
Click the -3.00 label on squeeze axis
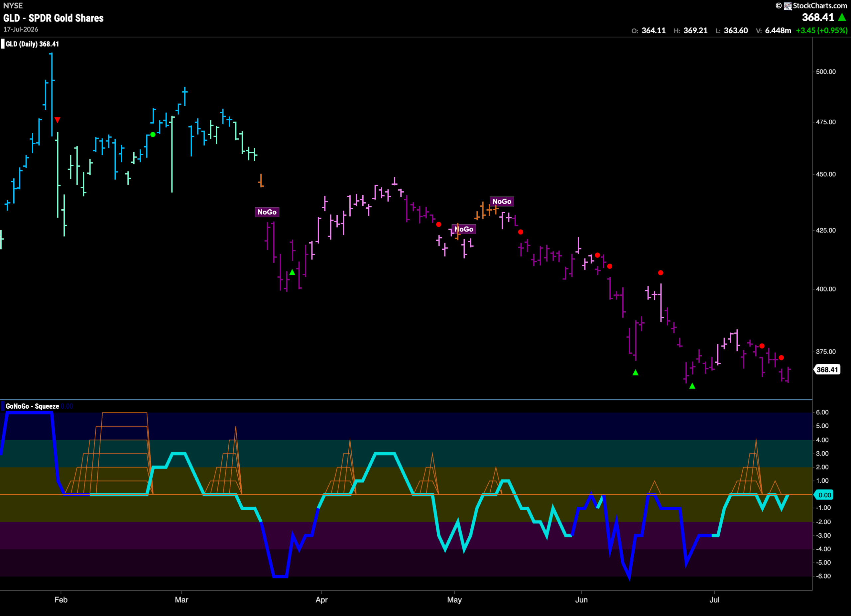(x=823, y=535)
